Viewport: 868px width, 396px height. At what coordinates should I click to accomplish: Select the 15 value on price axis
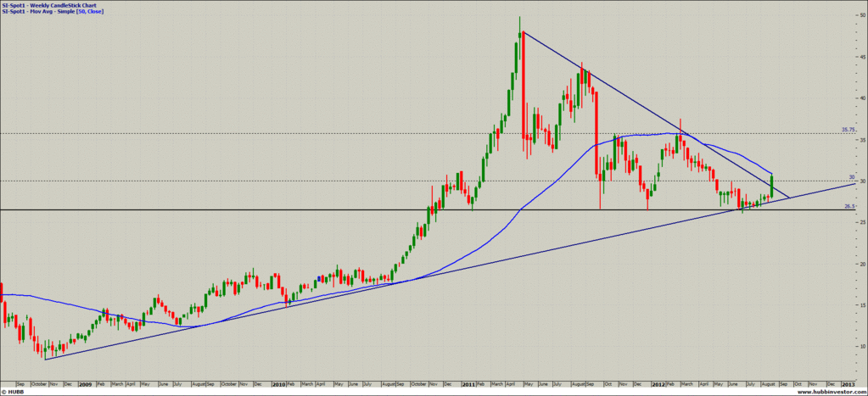(x=862, y=304)
